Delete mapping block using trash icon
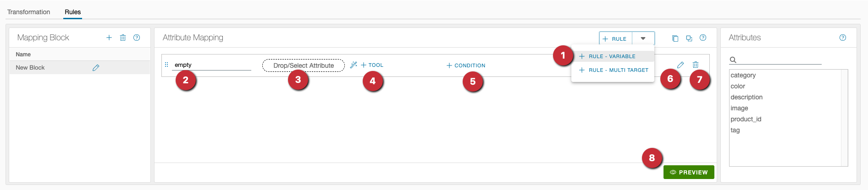Screen dimensions: 868x190 (123, 38)
